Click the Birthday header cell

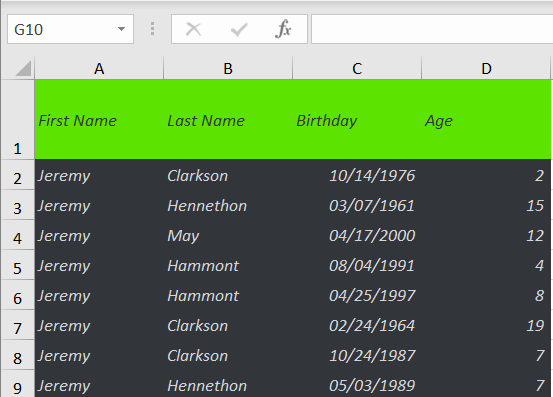[x=357, y=120]
